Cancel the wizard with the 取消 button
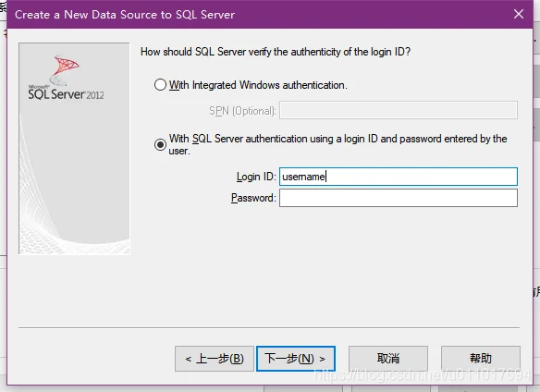This screenshot has height=392, width=540. click(388, 359)
